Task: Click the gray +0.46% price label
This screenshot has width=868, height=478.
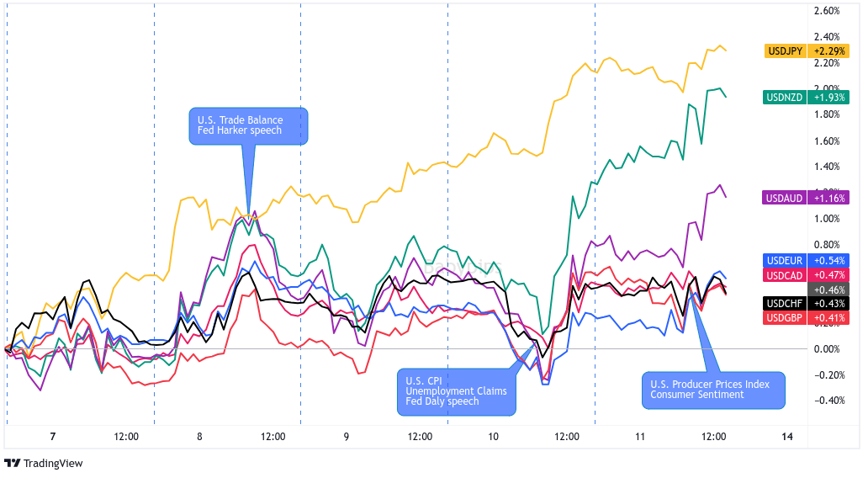Action: 829,289
